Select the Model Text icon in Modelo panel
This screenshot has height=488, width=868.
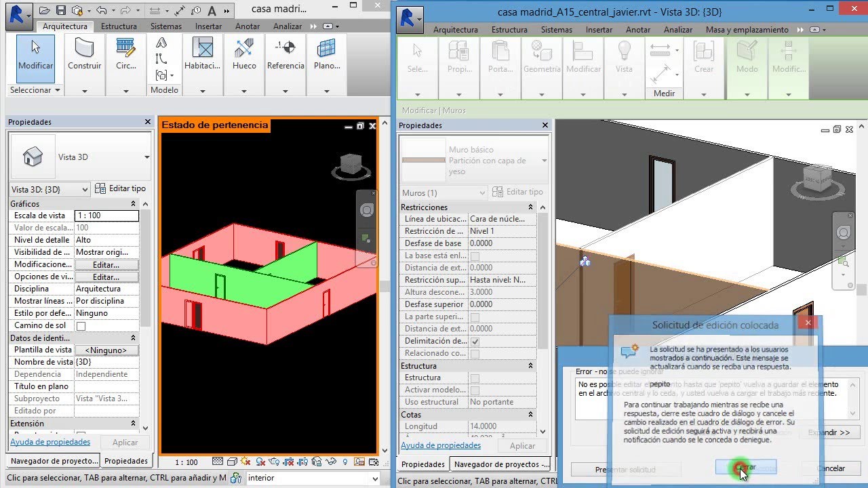pyautogui.click(x=161, y=44)
